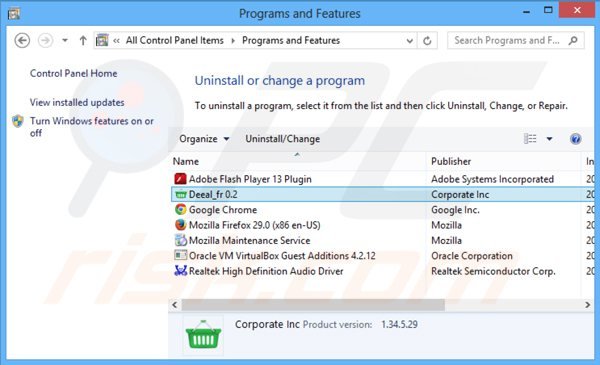Screen dimensions: 600x365
Task: Open address bar history dropdown
Action: 409,41
